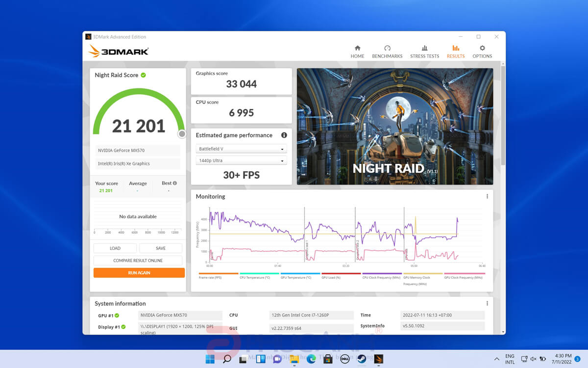Image resolution: width=588 pixels, height=368 pixels.
Task: Click the Display #1 green checkmark
Action: [123, 327]
